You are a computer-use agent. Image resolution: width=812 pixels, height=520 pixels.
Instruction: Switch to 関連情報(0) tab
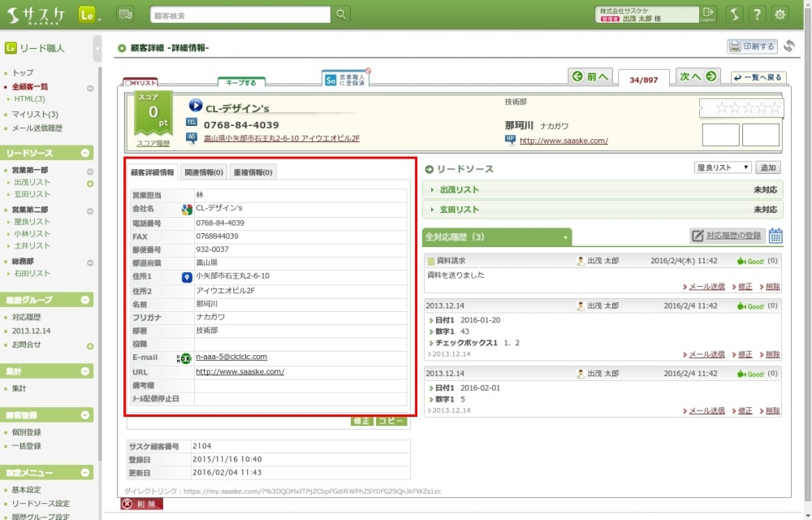(x=204, y=172)
